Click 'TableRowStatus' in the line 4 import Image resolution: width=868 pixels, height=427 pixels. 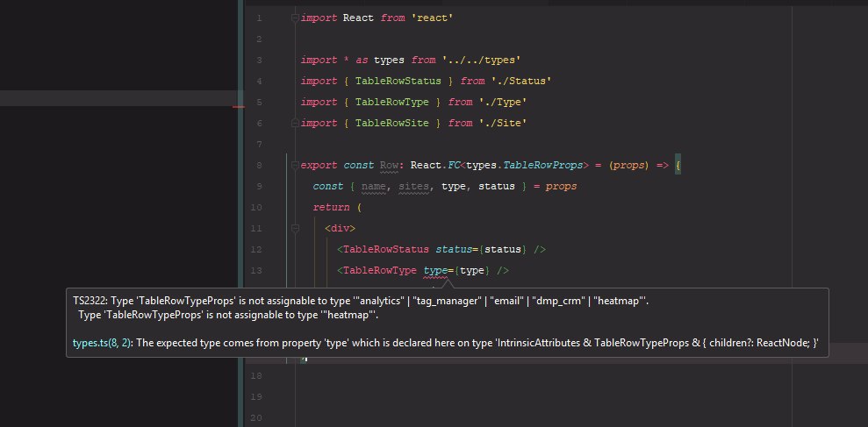[x=398, y=82]
